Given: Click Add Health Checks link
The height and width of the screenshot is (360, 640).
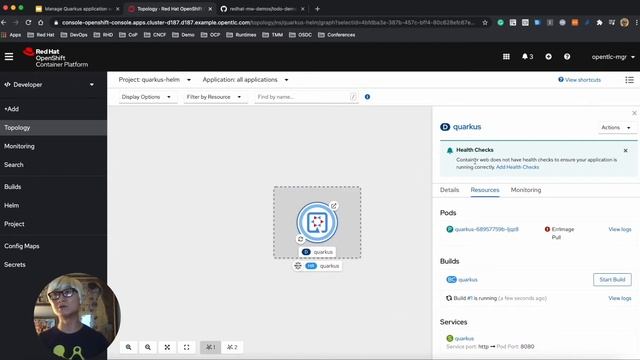Looking at the screenshot, I should click(x=517, y=167).
